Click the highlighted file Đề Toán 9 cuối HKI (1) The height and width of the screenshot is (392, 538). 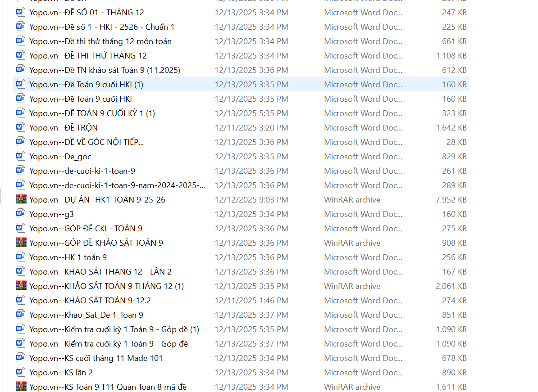[86, 85]
